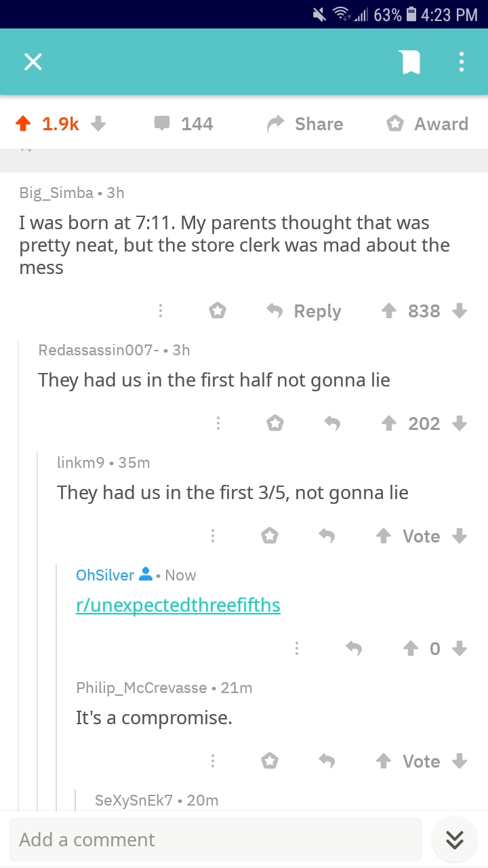The height and width of the screenshot is (868, 488).
Task: Open options menu for Big_Simba's comment
Action: [161, 311]
